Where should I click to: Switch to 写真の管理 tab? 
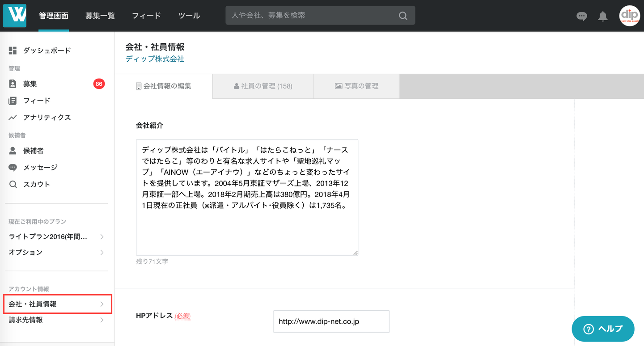coord(356,86)
